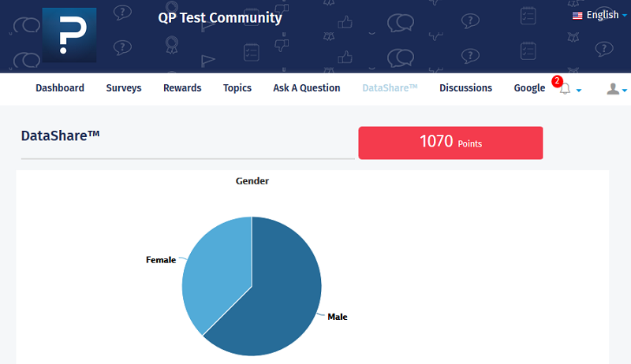
Task: Click the red notification count badge
Action: [558, 81]
